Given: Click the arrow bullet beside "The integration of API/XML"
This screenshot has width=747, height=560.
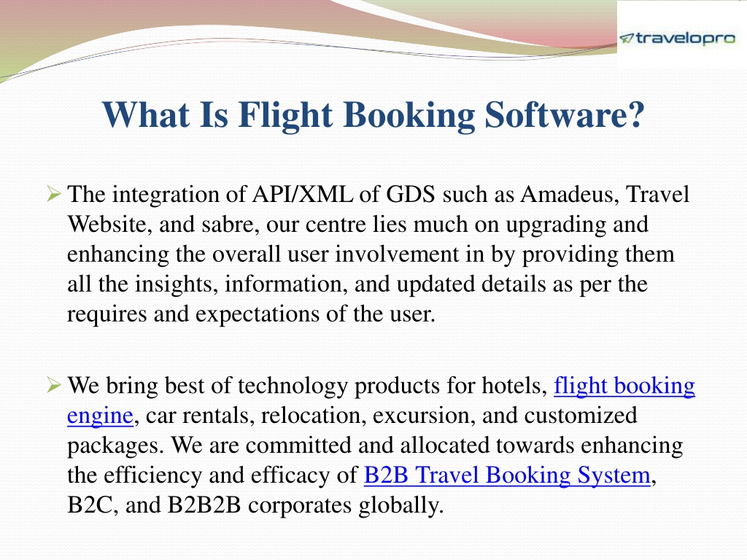Looking at the screenshot, I should [x=54, y=194].
